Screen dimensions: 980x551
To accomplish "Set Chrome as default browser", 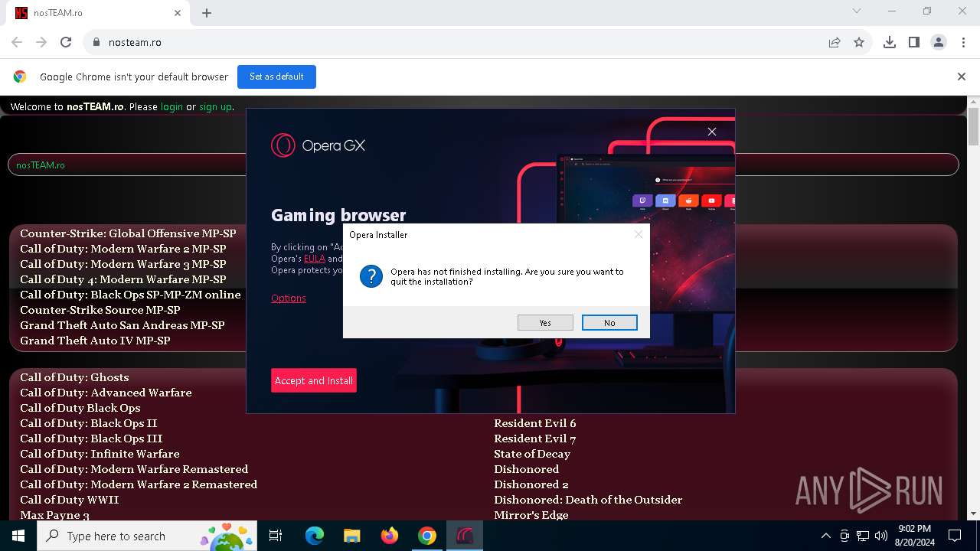I will 276,77.
